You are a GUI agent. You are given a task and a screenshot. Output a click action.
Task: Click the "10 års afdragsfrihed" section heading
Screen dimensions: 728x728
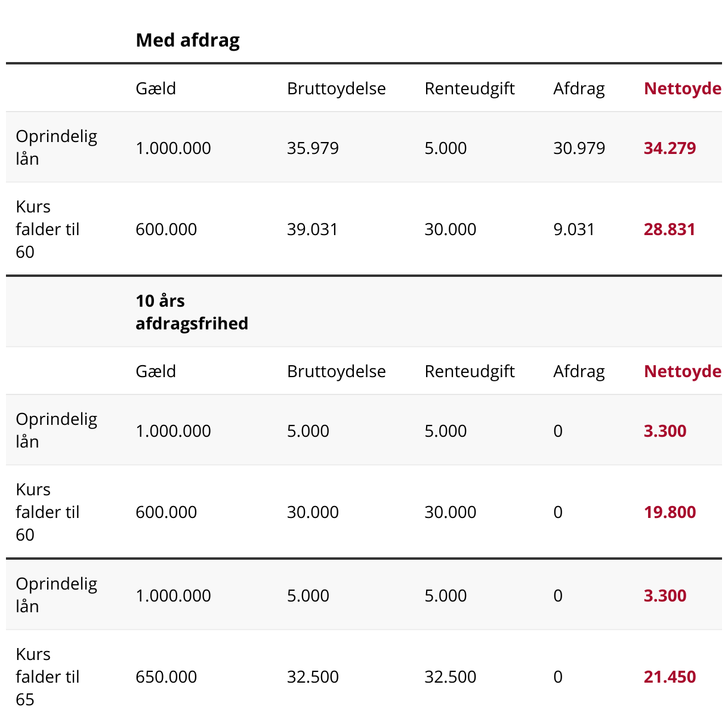tap(192, 312)
